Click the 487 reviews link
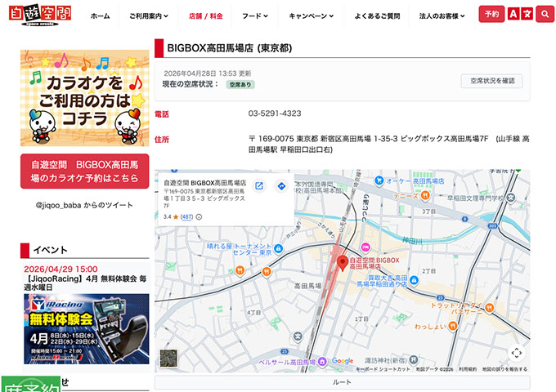Screen dimensions: 556x392 (187, 217)
